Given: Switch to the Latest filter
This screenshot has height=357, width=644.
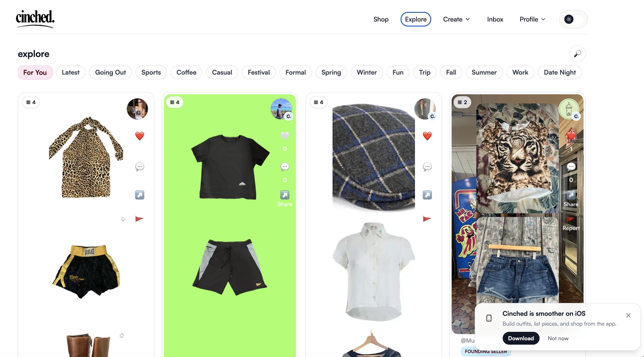Looking at the screenshot, I should point(71,73).
